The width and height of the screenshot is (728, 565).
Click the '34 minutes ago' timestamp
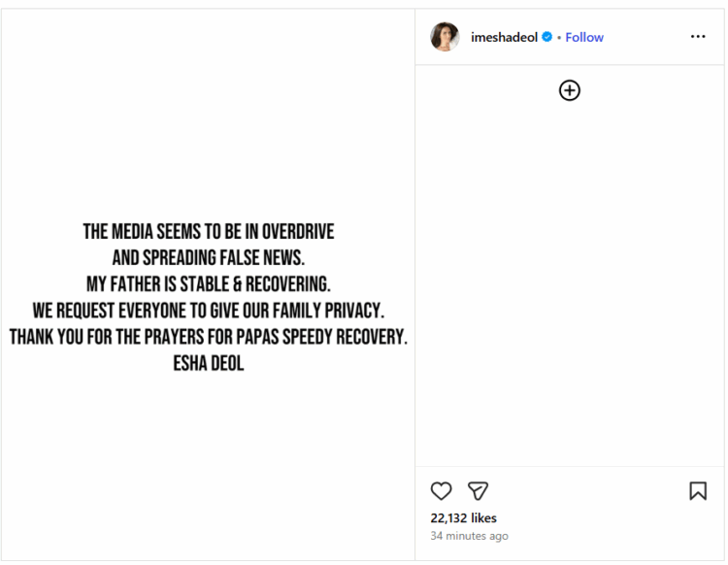(x=470, y=536)
